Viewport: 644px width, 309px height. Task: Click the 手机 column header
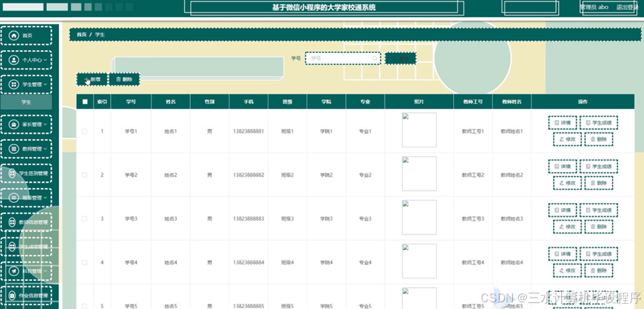tap(248, 102)
